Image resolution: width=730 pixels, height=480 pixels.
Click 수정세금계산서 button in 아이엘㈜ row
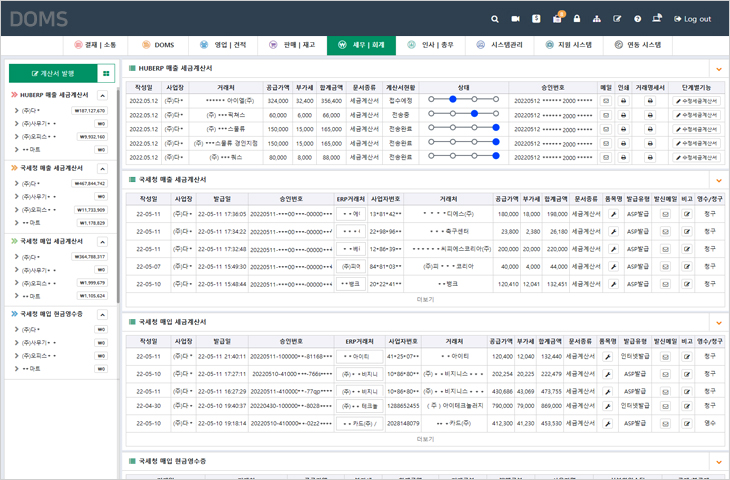(696, 101)
